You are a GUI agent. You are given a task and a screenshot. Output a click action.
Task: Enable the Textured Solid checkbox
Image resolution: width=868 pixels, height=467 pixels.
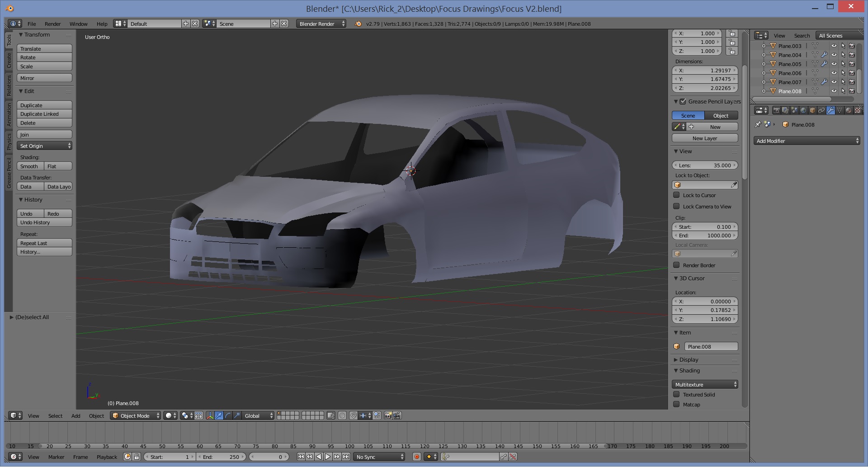pyautogui.click(x=676, y=395)
